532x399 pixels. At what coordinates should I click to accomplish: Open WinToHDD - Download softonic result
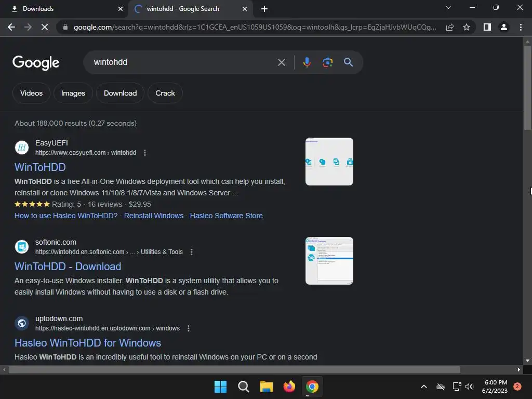click(x=68, y=267)
